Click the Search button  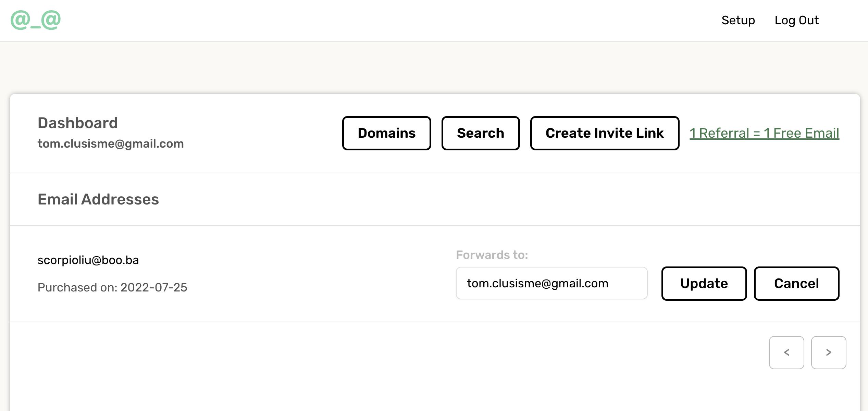480,133
